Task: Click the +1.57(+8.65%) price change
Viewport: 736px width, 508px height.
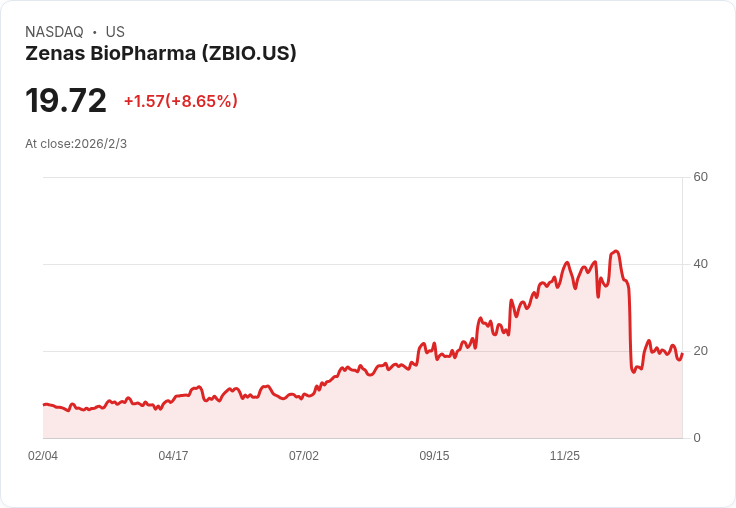Action: pyautogui.click(x=181, y=101)
